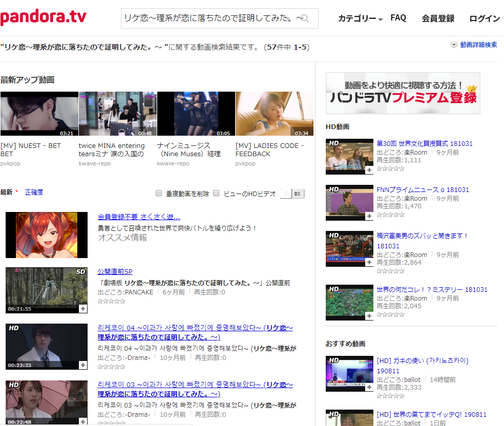
Task: Open the 公開直前SP video link
Action: [x=115, y=272]
